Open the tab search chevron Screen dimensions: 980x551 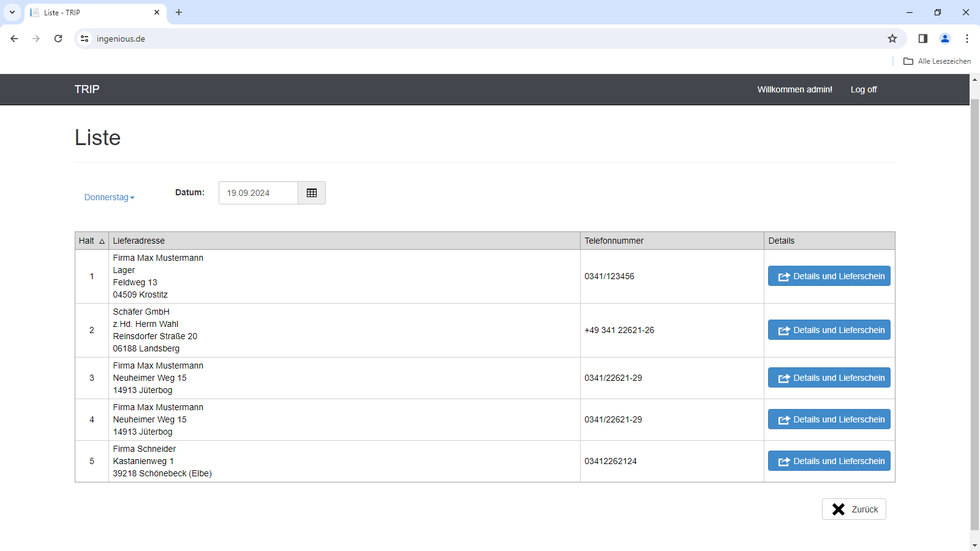(x=12, y=12)
